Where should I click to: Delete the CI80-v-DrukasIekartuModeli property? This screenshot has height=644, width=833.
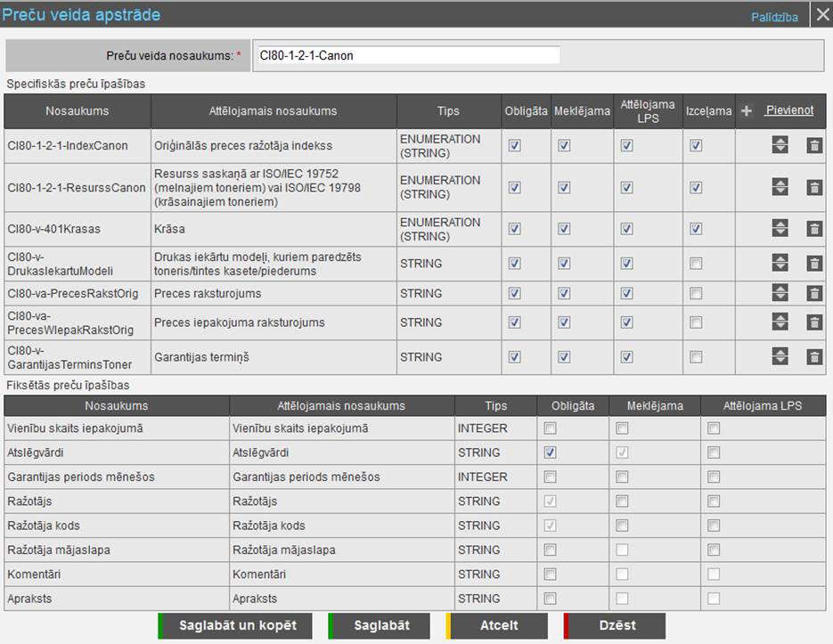pyautogui.click(x=813, y=264)
